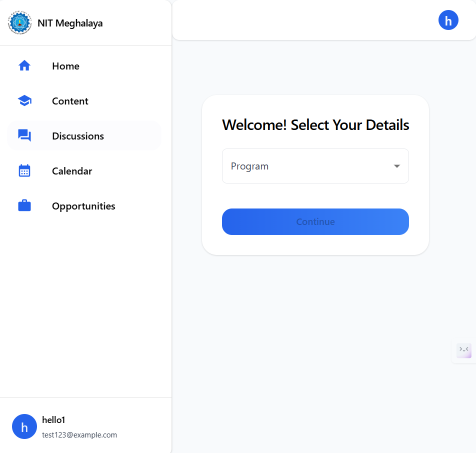Open the profile avatar in top bar

[448, 20]
